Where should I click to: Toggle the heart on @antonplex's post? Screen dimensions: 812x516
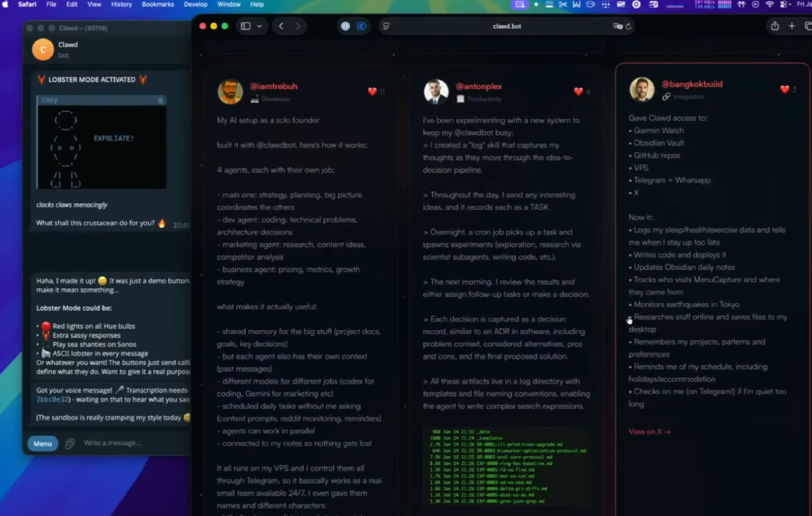(x=578, y=91)
